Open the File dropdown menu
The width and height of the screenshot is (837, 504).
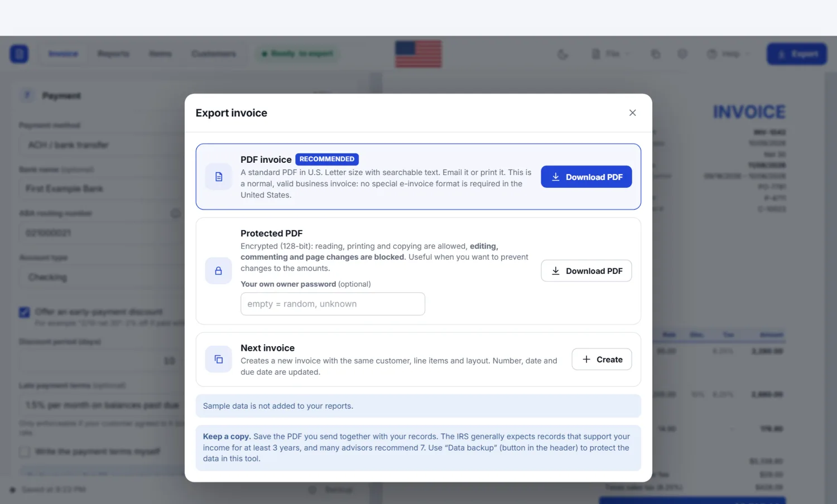point(610,54)
